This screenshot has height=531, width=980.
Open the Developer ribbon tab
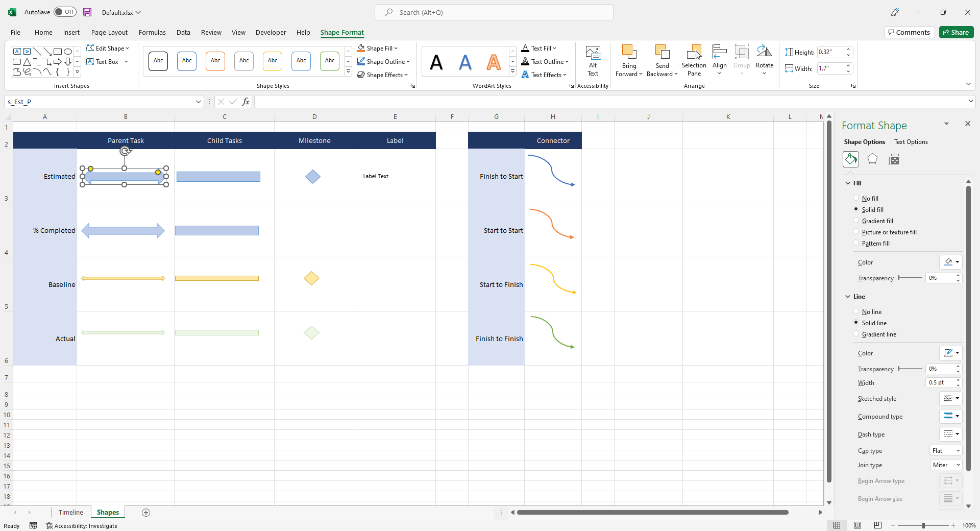271,32
